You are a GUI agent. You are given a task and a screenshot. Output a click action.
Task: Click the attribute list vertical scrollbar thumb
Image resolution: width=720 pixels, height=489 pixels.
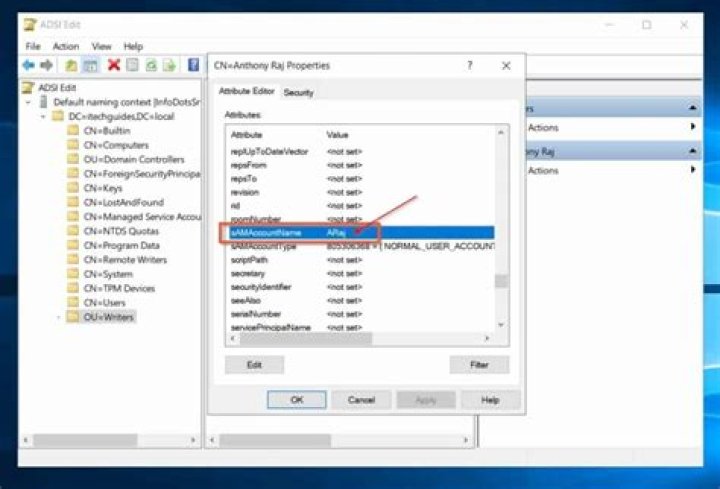[x=501, y=281]
